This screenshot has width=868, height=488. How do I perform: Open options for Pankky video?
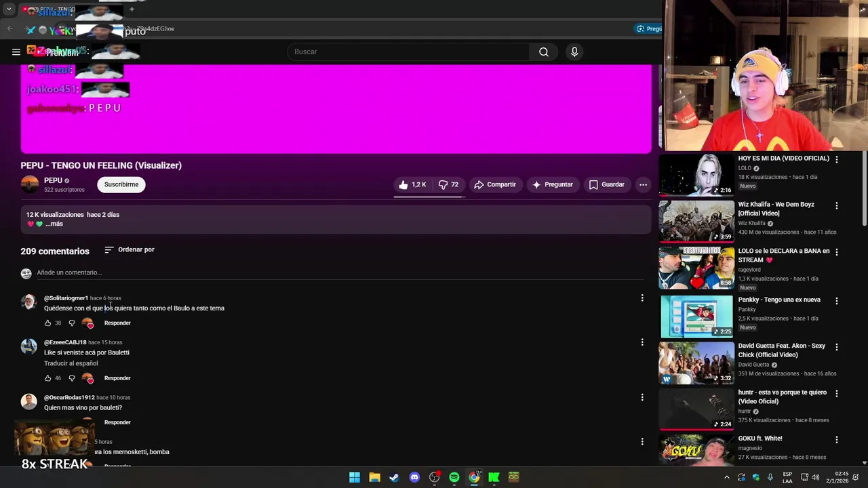coord(836,301)
